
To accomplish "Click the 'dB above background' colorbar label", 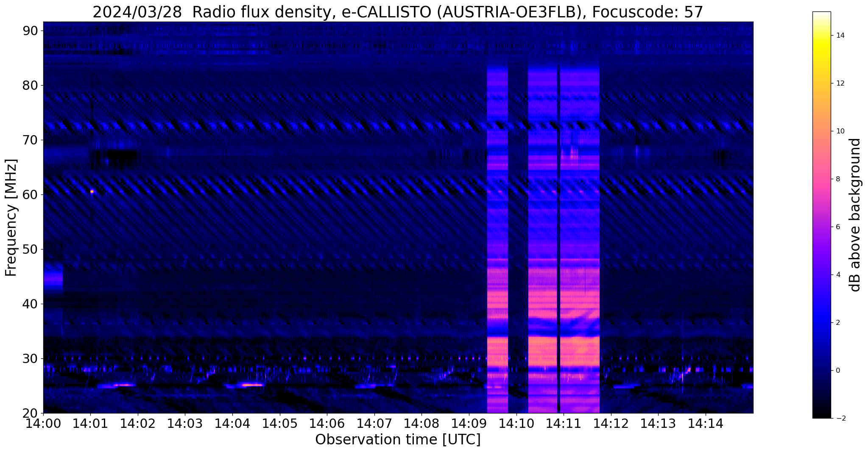I will coord(855,215).
